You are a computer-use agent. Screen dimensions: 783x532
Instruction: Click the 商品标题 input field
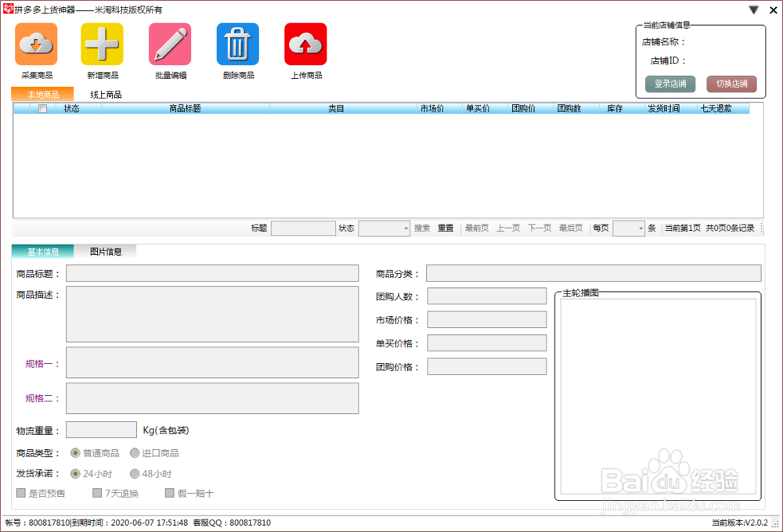pyautogui.click(x=212, y=273)
